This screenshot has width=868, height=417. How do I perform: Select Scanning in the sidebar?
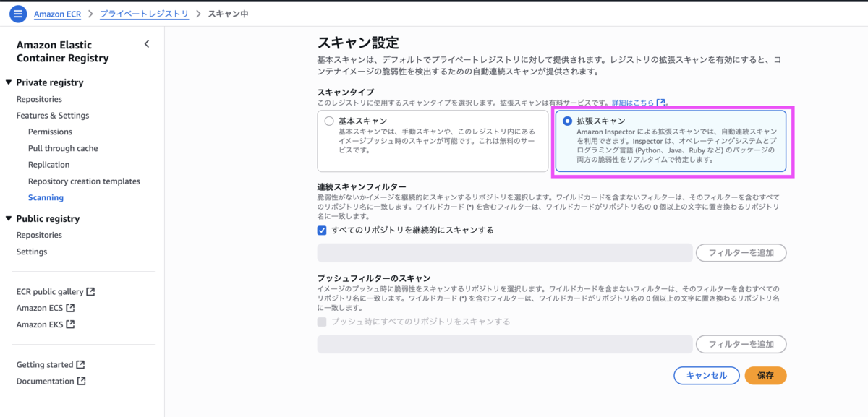(46, 197)
